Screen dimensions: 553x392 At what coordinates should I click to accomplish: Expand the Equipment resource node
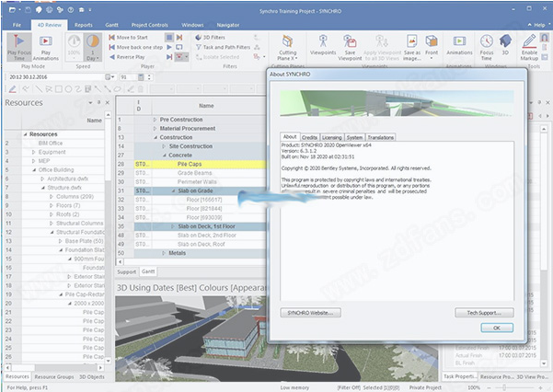pos(31,152)
